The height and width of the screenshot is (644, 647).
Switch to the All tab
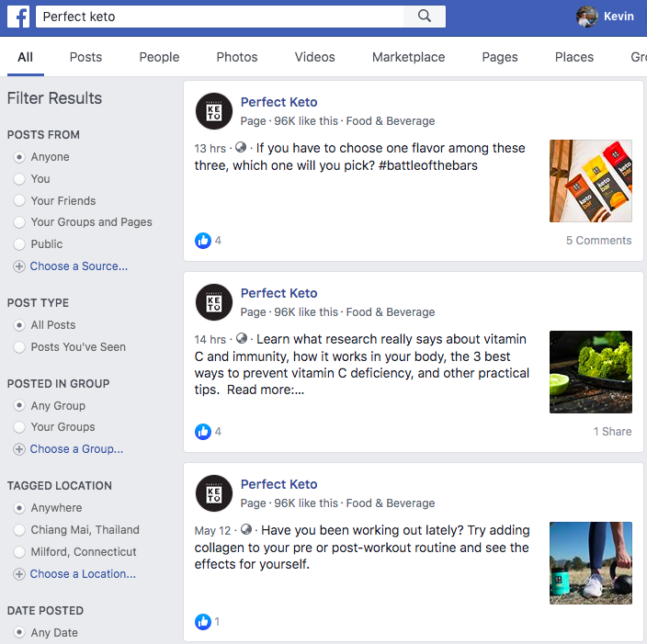point(25,57)
